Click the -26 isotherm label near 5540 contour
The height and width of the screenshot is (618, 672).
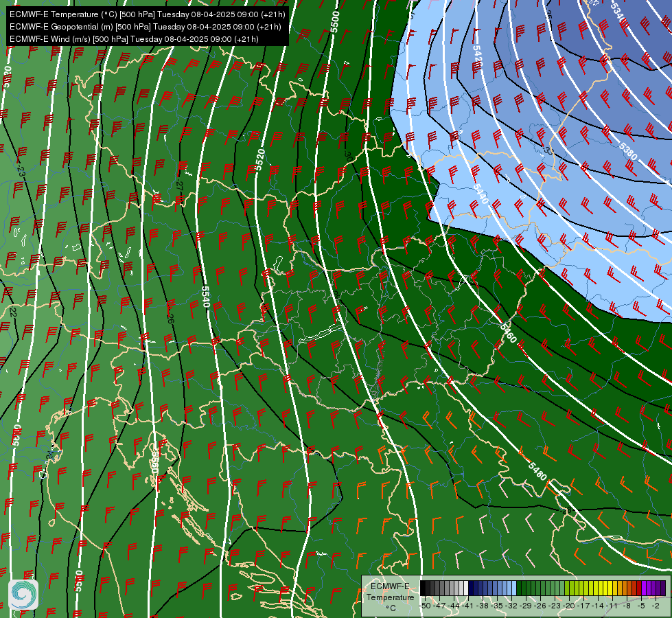pyautogui.click(x=170, y=318)
